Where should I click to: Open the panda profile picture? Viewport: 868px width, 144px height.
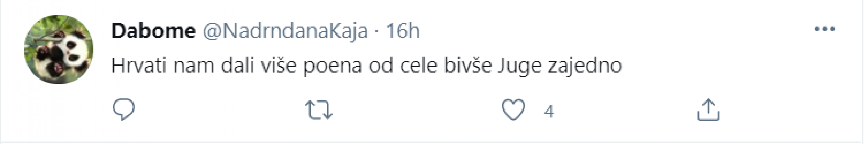pyautogui.click(x=59, y=49)
